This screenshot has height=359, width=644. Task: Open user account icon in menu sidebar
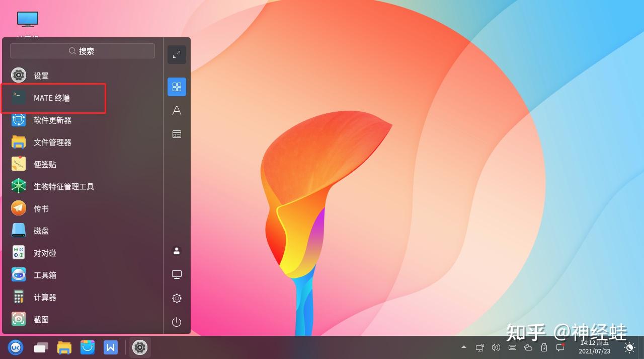pyautogui.click(x=177, y=251)
